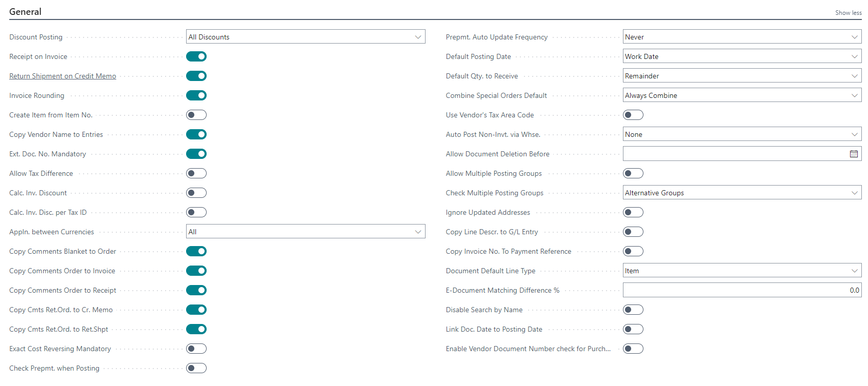
Task: Click E-Document Matching Difference % field
Action: (x=741, y=290)
